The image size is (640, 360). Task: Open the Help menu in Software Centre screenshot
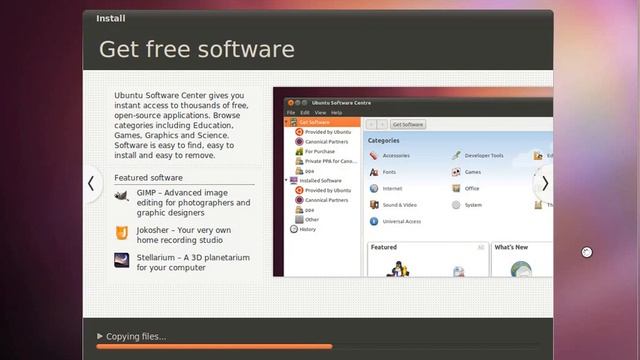tap(336, 113)
